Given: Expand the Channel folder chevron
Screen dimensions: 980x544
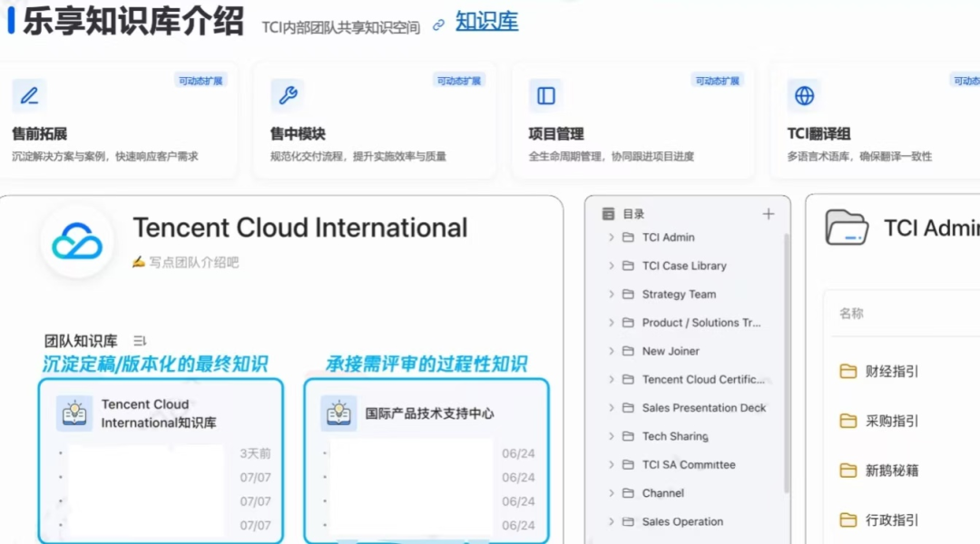Looking at the screenshot, I should click(612, 493).
